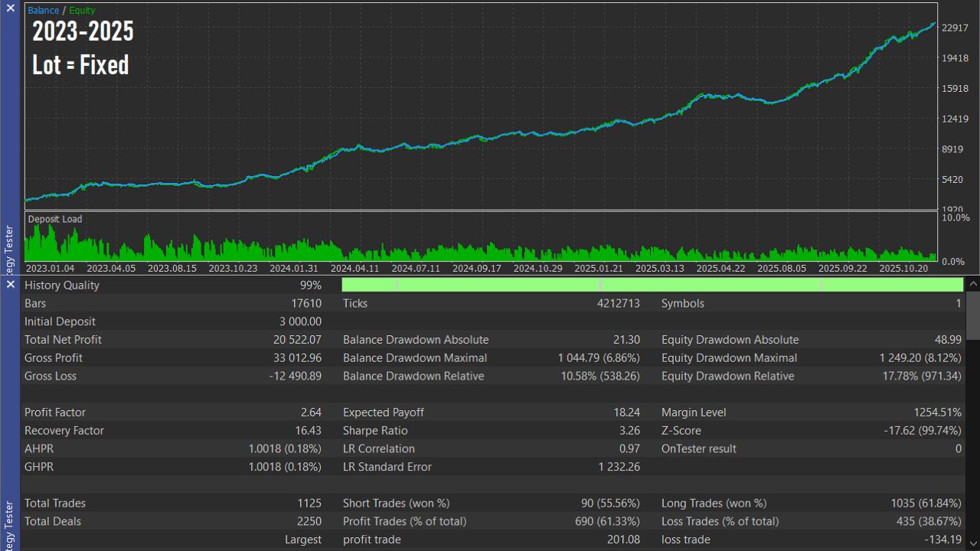Click the report panel scrollbar thumb
Viewport: 980px width, 551px height.
972,315
